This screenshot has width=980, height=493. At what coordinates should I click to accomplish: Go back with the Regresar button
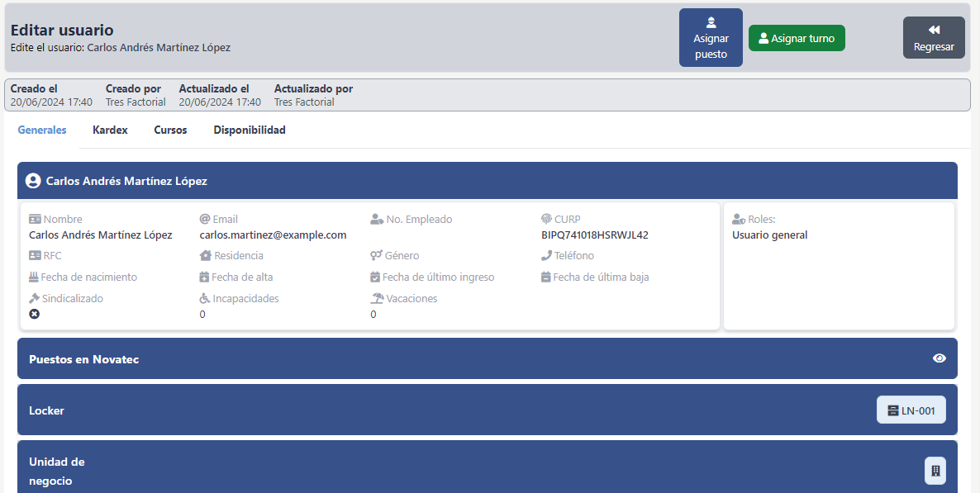coord(934,38)
